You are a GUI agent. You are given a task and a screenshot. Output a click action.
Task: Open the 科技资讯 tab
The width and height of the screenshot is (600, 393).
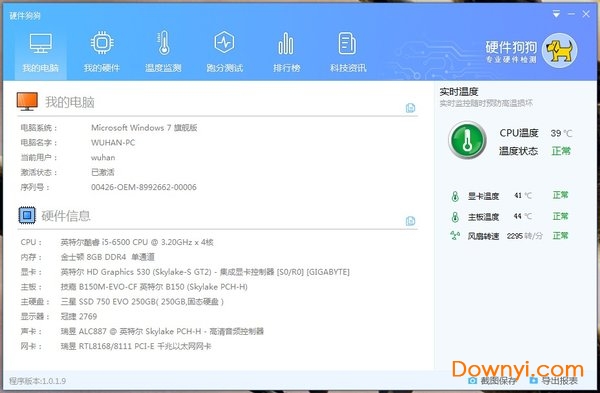[348, 52]
